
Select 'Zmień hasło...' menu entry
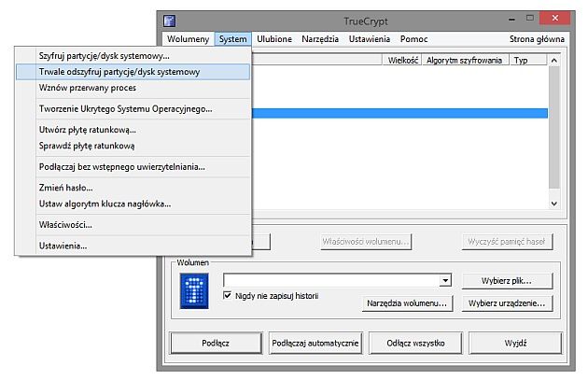click(133, 188)
